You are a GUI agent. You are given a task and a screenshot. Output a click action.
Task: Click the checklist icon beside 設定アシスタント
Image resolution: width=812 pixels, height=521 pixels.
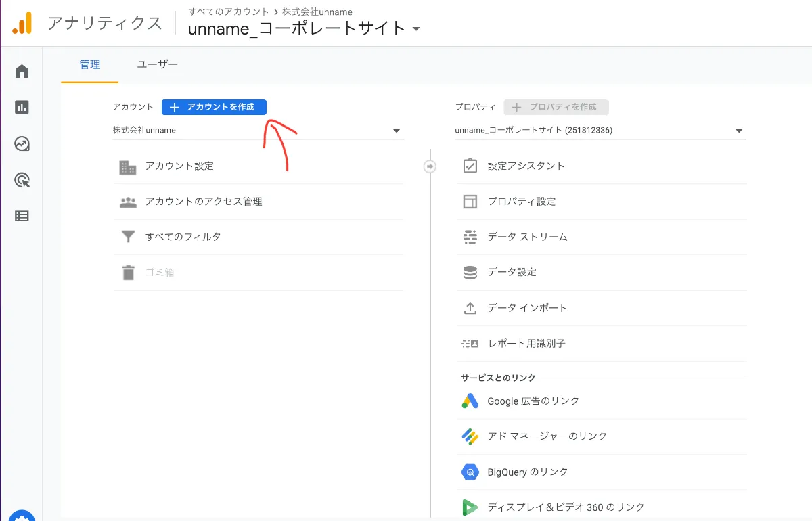click(x=470, y=166)
